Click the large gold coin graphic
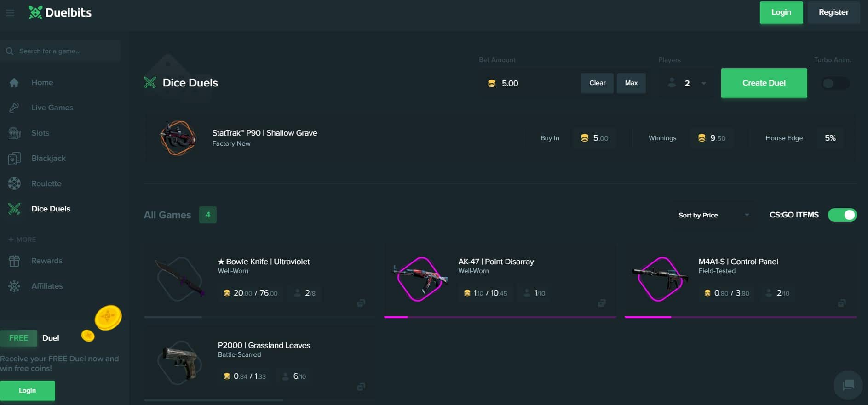The image size is (868, 405). (108, 318)
